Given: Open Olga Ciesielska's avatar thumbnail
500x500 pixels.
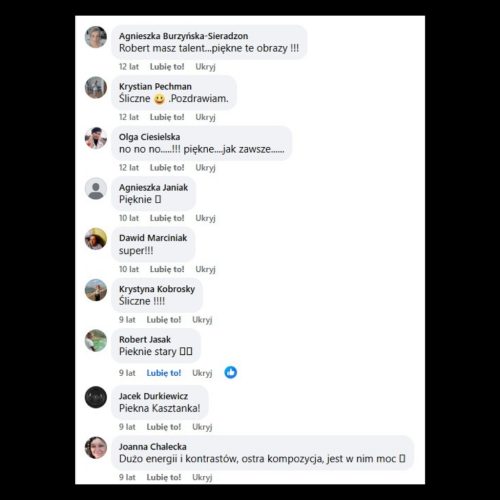Looking at the screenshot, I should tap(96, 138).
